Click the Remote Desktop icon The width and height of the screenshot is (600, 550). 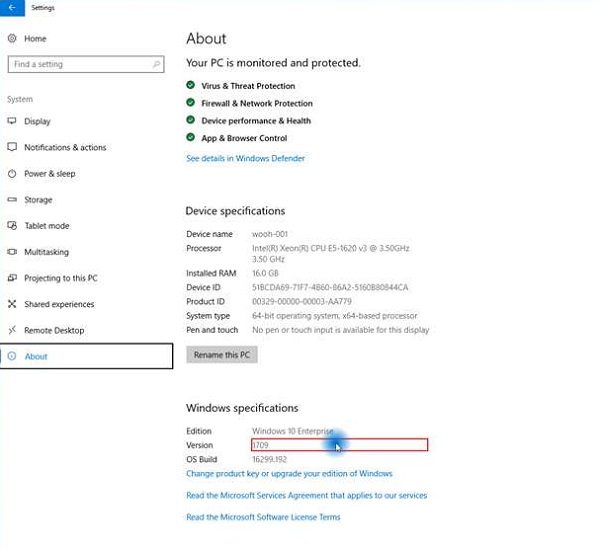tap(12, 330)
